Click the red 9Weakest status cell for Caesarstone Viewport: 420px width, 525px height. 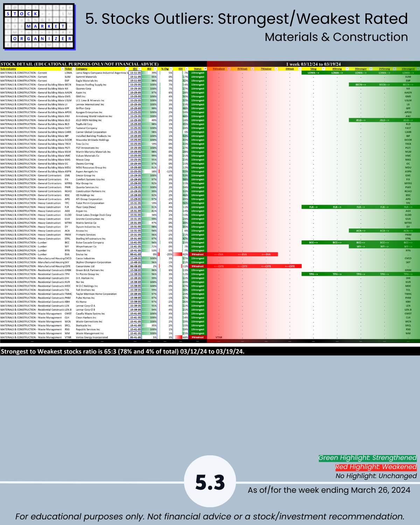pos(198,266)
